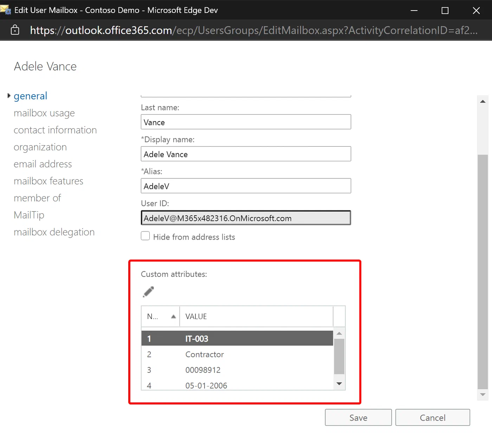The image size is (492, 448).
Task: Click the main form scroll down arrow
Action: pyautogui.click(x=483, y=395)
